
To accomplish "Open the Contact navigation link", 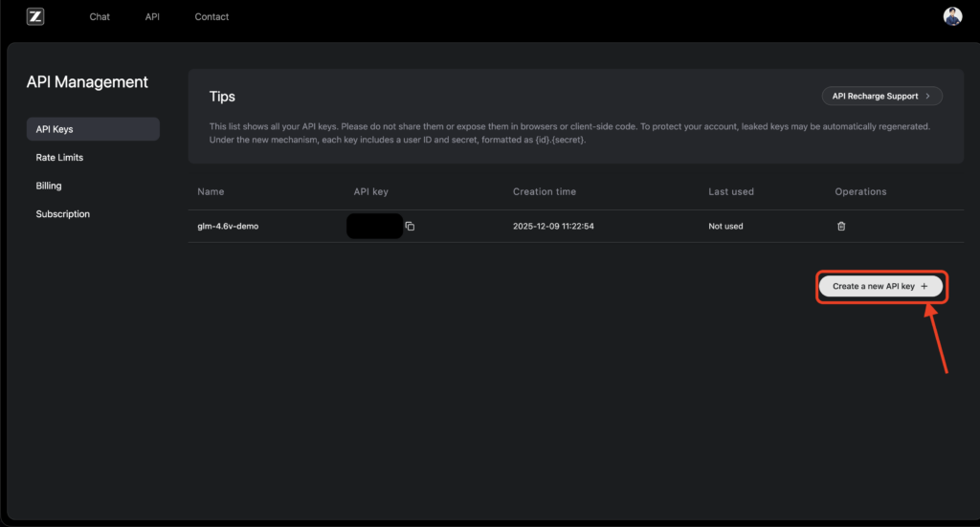I will [x=212, y=16].
